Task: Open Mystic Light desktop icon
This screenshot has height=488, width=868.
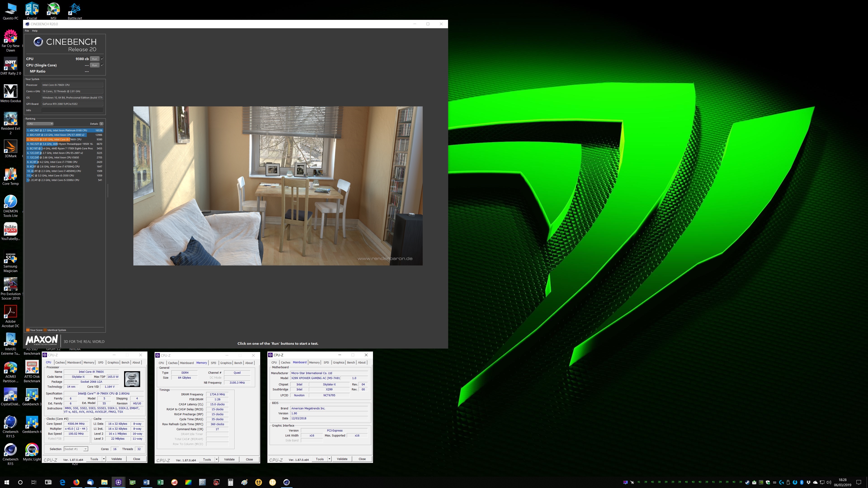Action: pos(32,452)
